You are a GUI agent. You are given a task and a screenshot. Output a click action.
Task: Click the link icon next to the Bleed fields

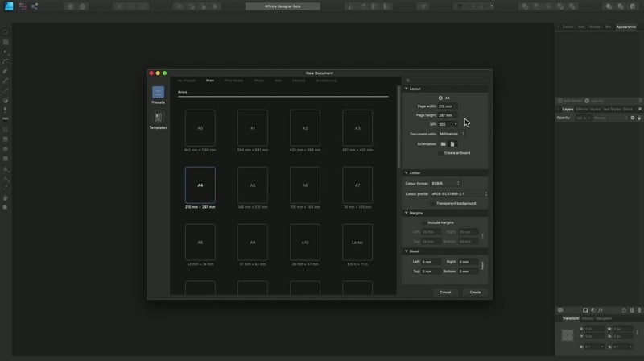click(x=482, y=266)
